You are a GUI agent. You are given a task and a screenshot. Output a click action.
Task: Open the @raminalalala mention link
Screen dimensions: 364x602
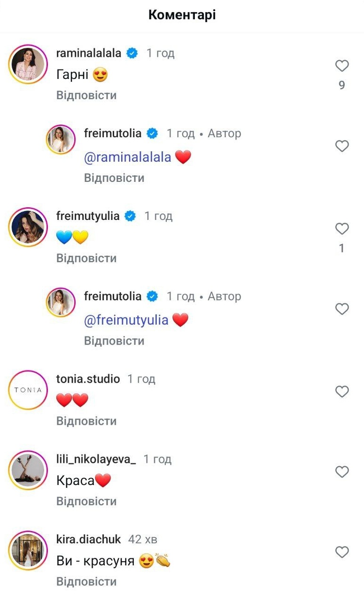(127, 156)
